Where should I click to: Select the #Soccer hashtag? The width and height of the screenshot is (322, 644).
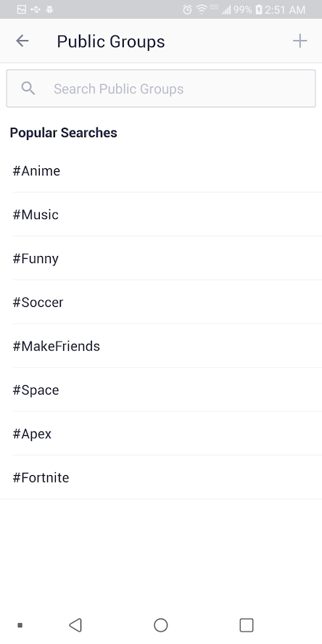161,302
